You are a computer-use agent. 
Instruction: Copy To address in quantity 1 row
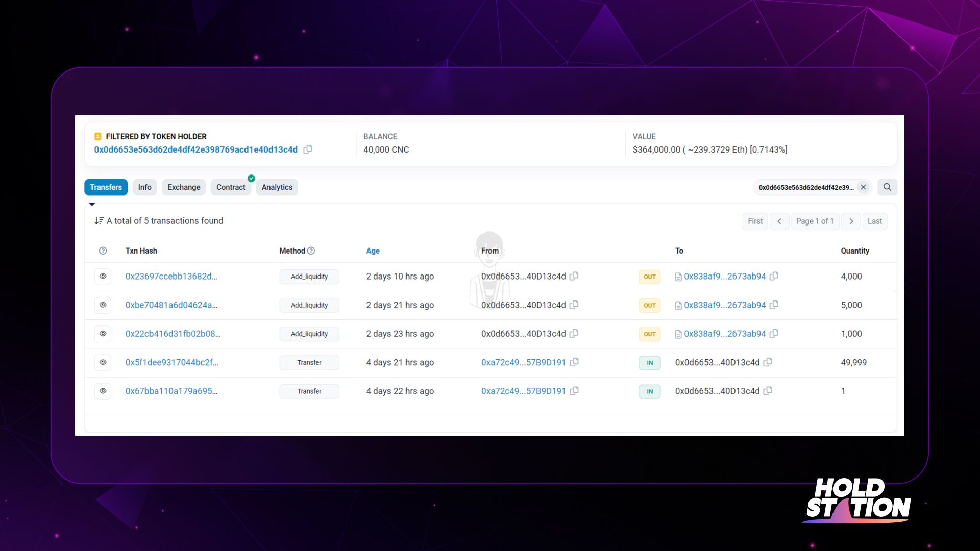(x=768, y=391)
